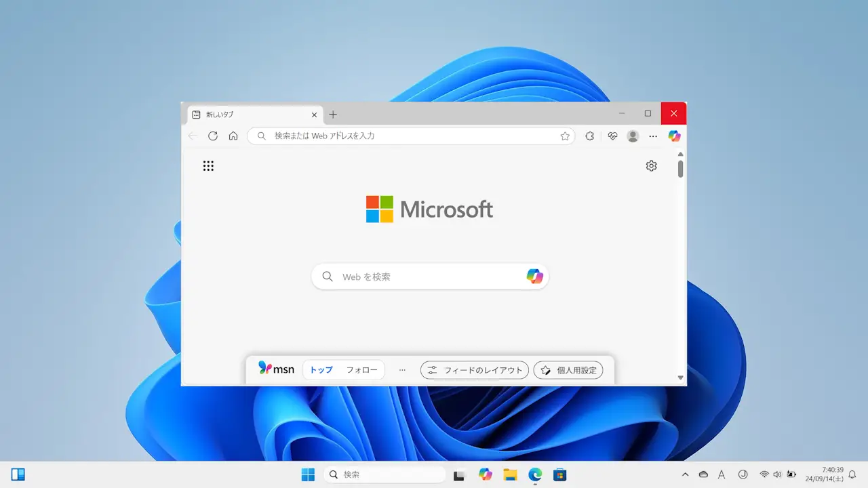Image resolution: width=868 pixels, height=488 pixels.
Task: Click the IME options tray icon
Action: coord(743,474)
